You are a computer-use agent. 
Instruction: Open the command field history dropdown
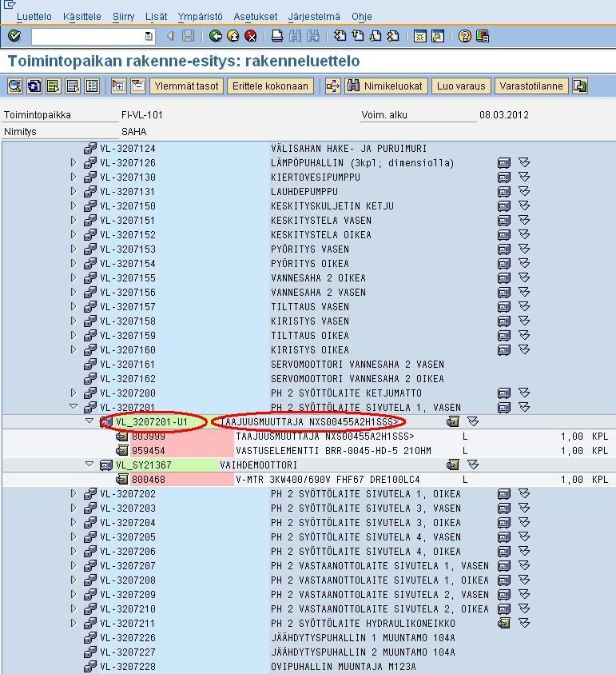[x=149, y=36]
